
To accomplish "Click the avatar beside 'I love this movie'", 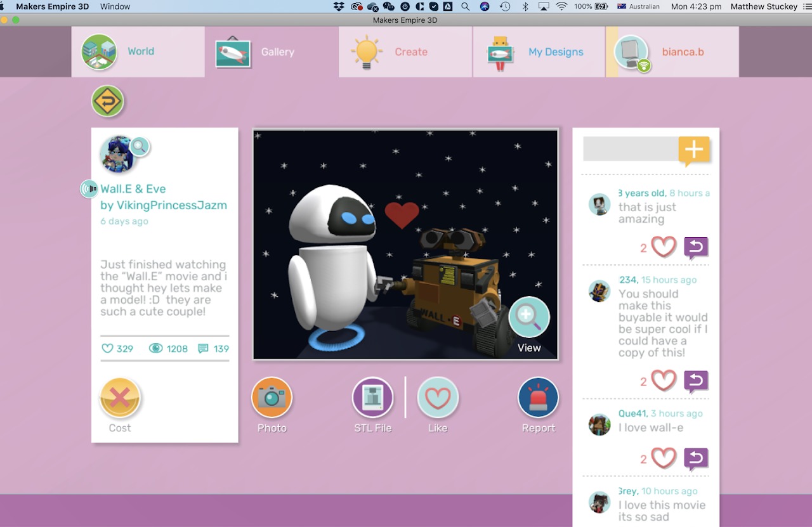I will (599, 502).
